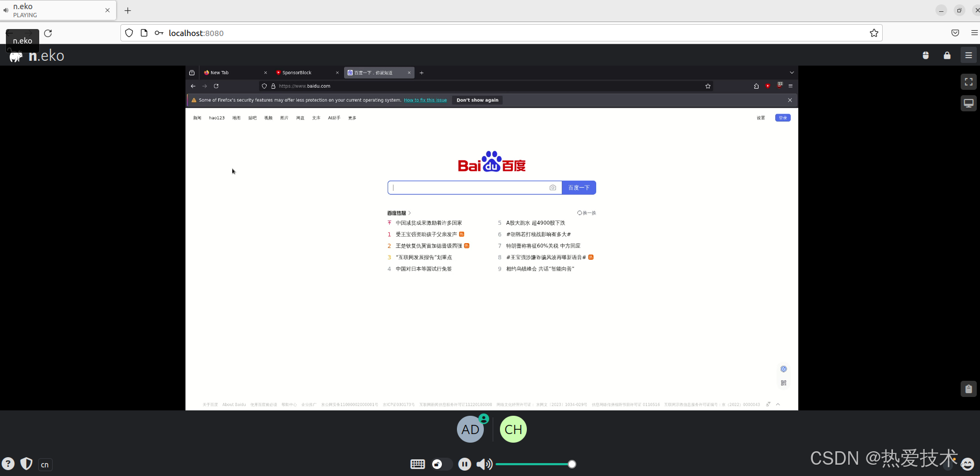Screen dimensions: 980x476
Task: Bookmark baidu.com with the remote star icon
Action: 708,86
